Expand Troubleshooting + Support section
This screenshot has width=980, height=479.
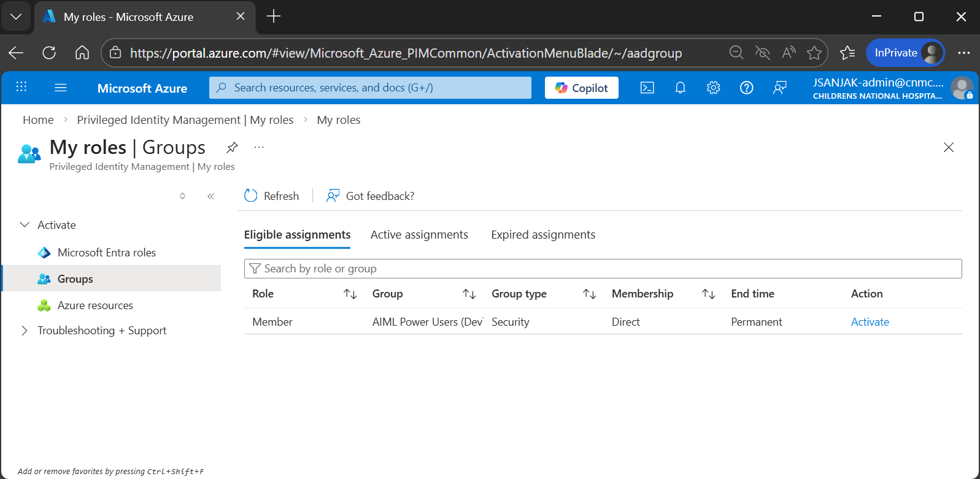point(25,331)
